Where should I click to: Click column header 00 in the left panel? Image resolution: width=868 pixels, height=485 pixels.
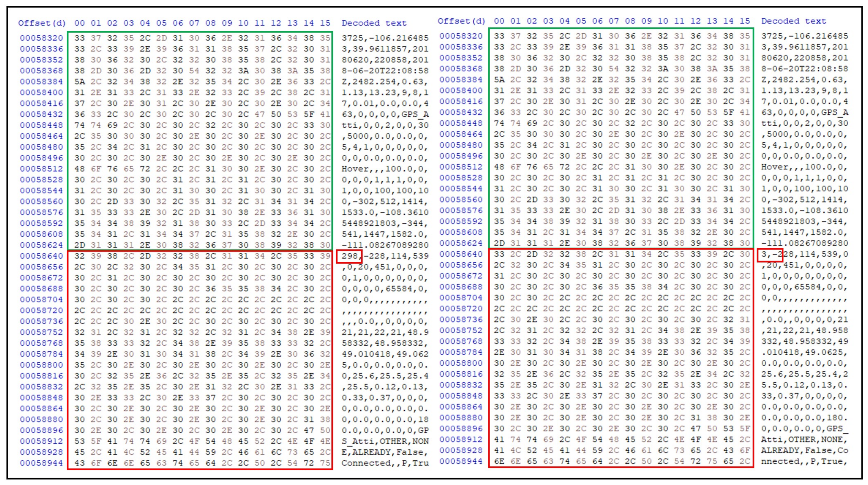79,23
